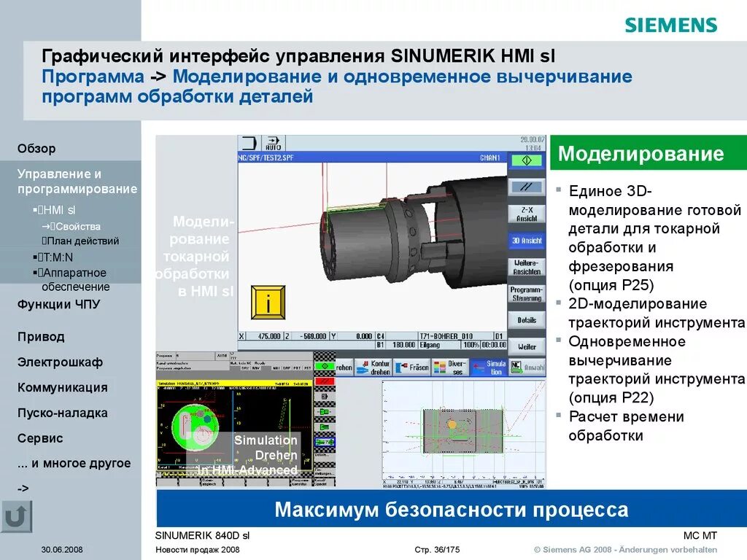This screenshot has height=560, width=747.
Task: Click the 3D turning simulation viewport
Action: pyautogui.click(x=373, y=246)
